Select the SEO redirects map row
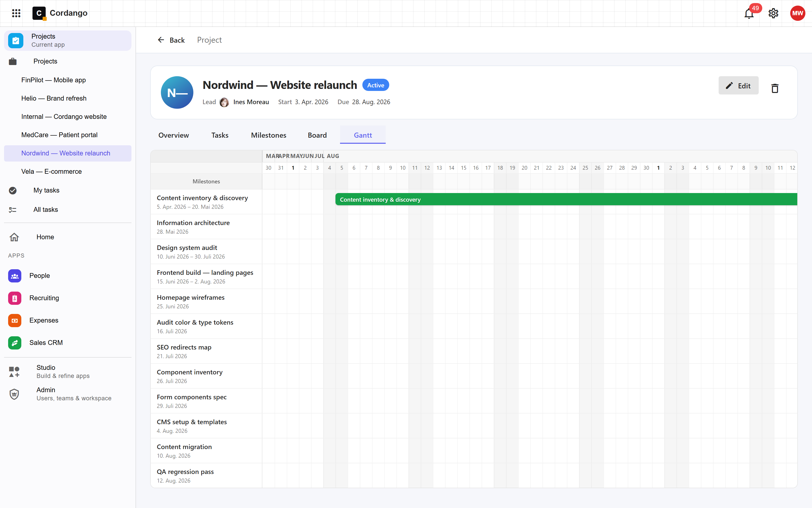 [x=206, y=351]
